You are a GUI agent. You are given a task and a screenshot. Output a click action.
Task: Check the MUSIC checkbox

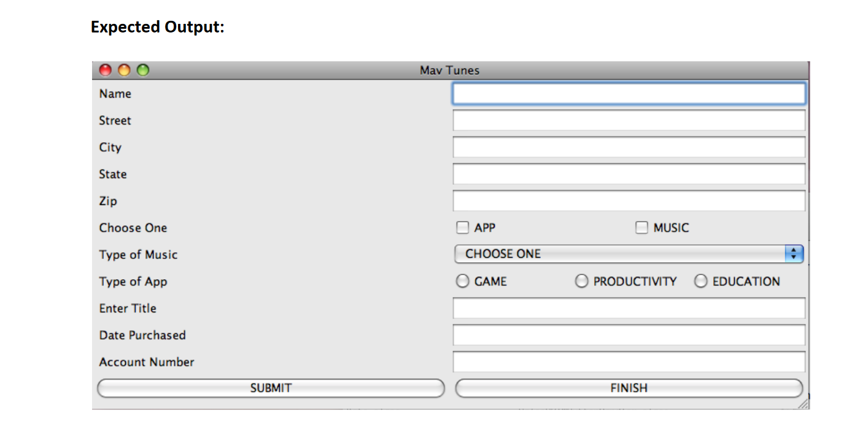(641, 227)
